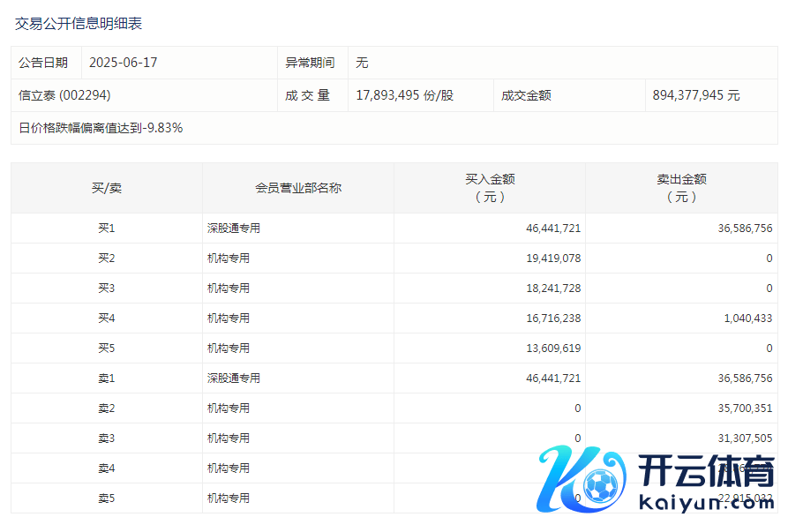Screen dimensions: 788x532
Task: Select the 买/卖 column header
Action: [107, 188]
